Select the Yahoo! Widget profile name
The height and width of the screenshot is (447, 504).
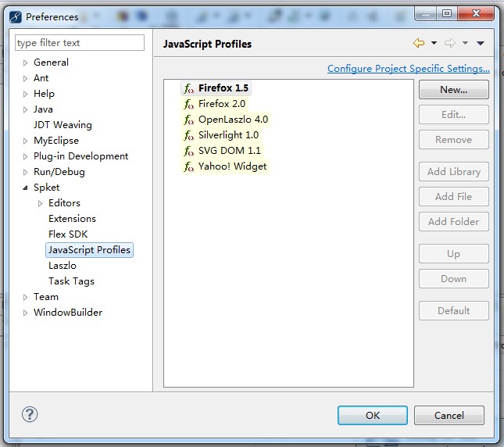click(x=233, y=166)
